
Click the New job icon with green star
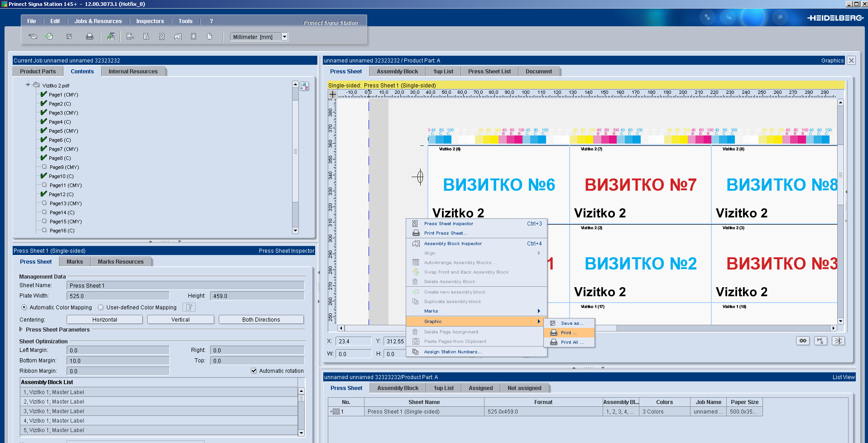pos(49,36)
